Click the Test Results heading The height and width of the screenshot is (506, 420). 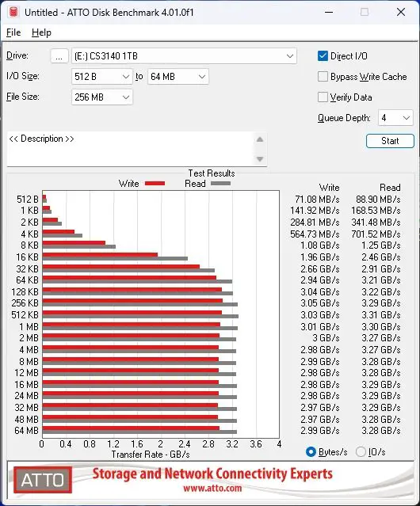pyautogui.click(x=212, y=173)
